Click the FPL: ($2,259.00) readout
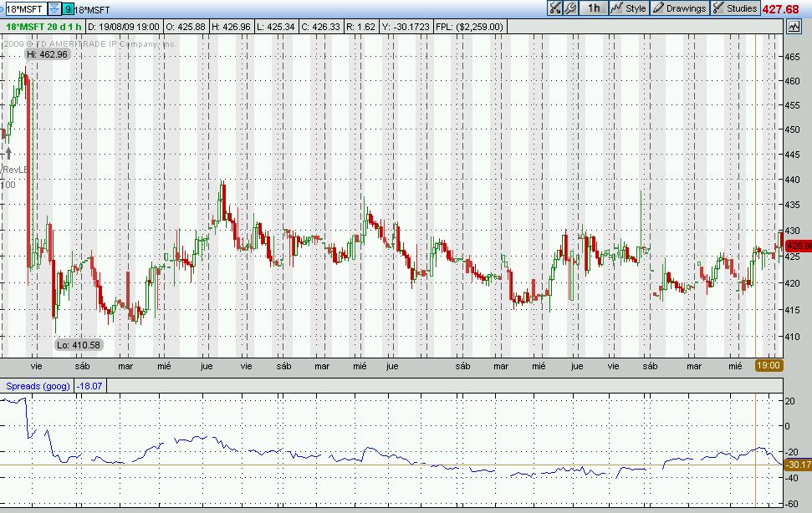Viewport: 812px width, 513px height. pos(472,27)
